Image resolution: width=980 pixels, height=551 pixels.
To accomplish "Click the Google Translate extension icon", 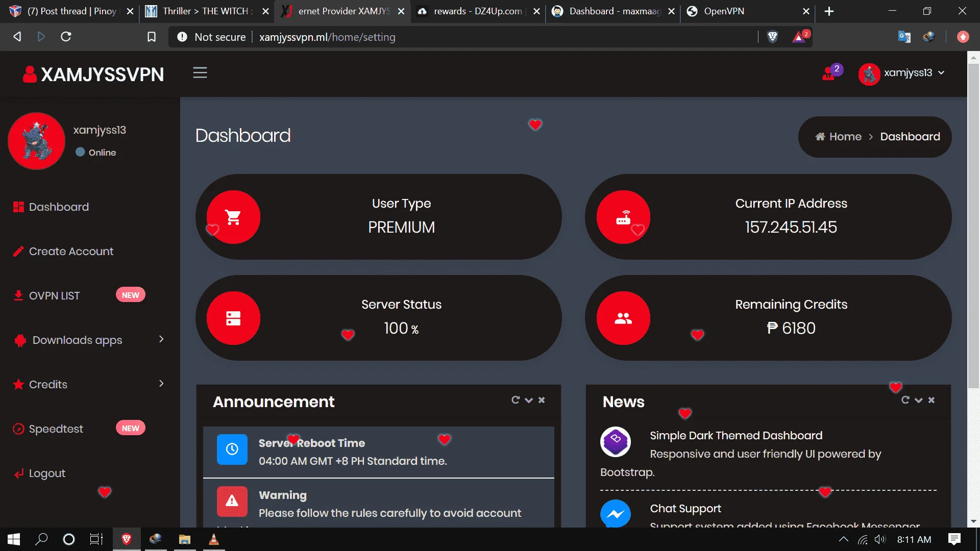I will click(904, 37).
